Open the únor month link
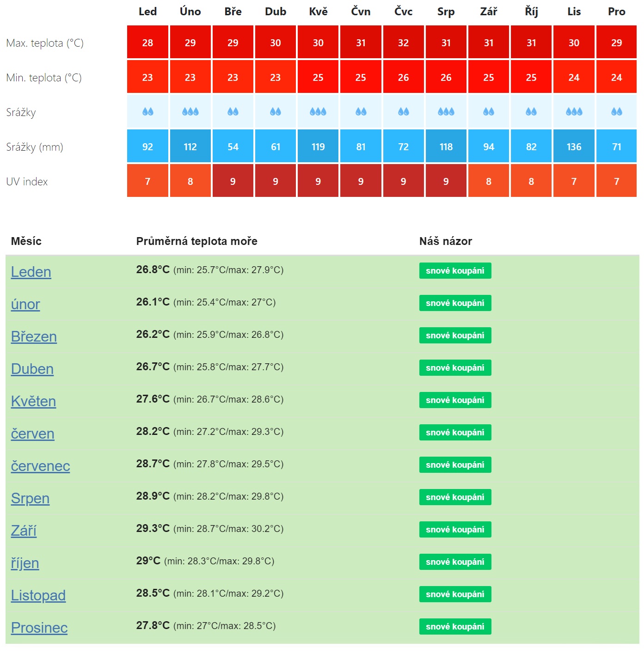 pyautogui.click(x=25, y=304)
